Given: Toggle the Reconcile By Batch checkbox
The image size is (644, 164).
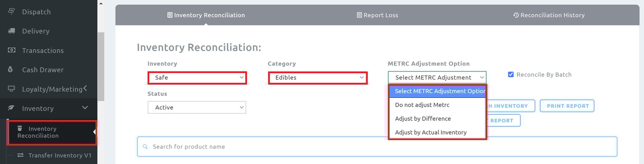Looking at the screenshot, I should [511, 74].
